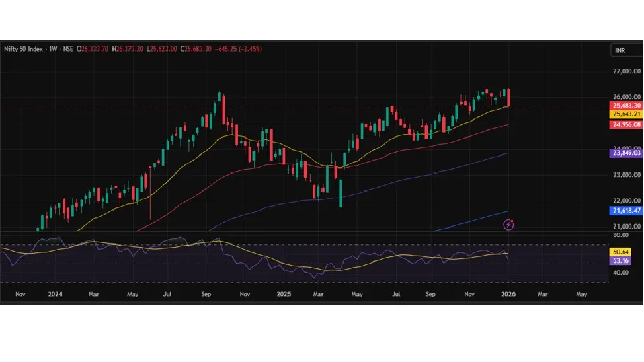Image resolution: width=644 pixels, height=362 pixels.
Task: Click the 1W interval label
Action: (53, 49)
